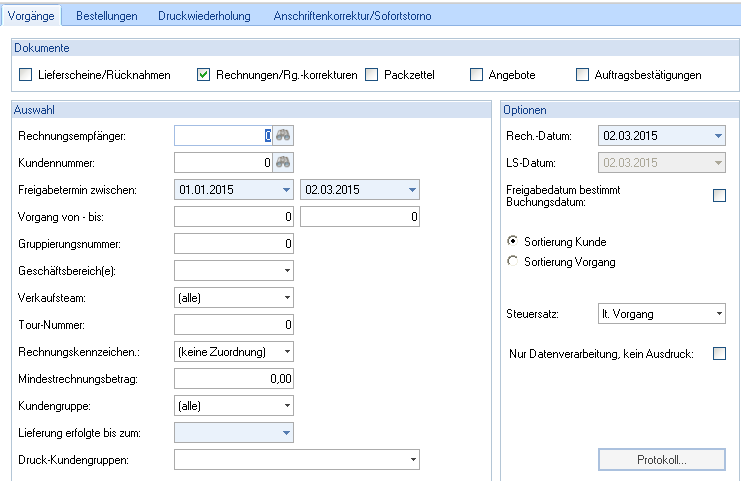
Task: Open the Druckwiederholung tab
Action: (204, 16)
